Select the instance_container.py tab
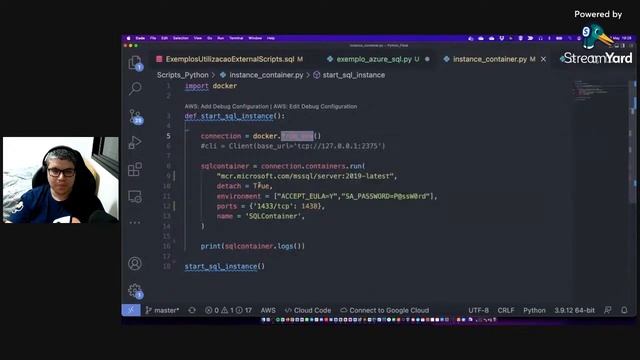Image resolution: width=640 pixels, height=360 pixels. (490, 59)
